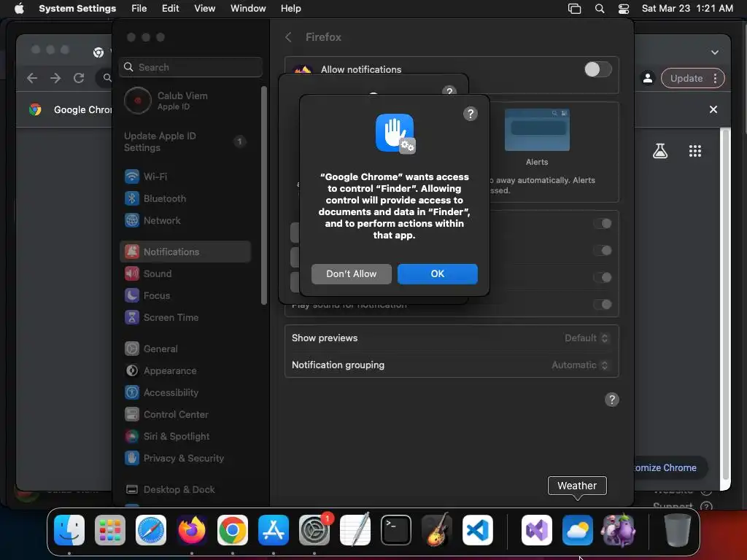Select Accessibility in the sidebar
This screenshot has width=747, height=560.
[186, 392]
